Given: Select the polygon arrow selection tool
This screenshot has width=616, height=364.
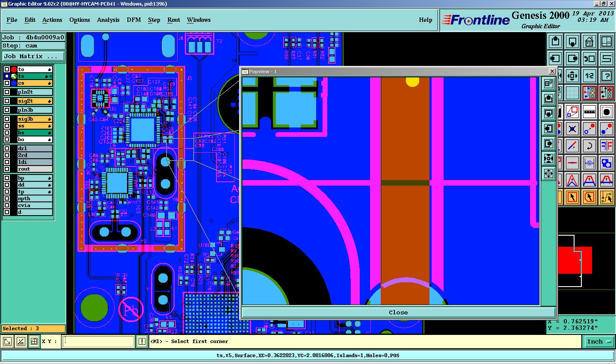Looking at the screenshot, I should pos(589,197).
